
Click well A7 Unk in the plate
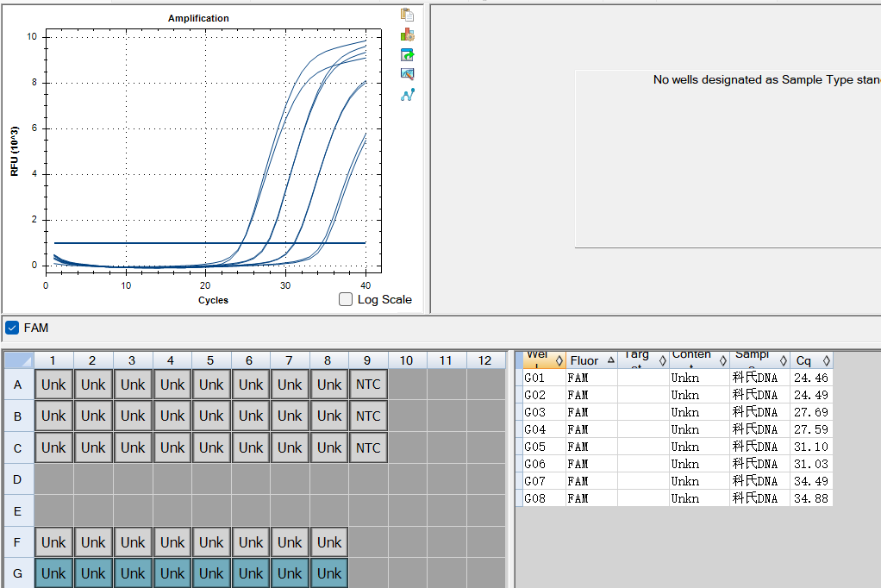290,385
